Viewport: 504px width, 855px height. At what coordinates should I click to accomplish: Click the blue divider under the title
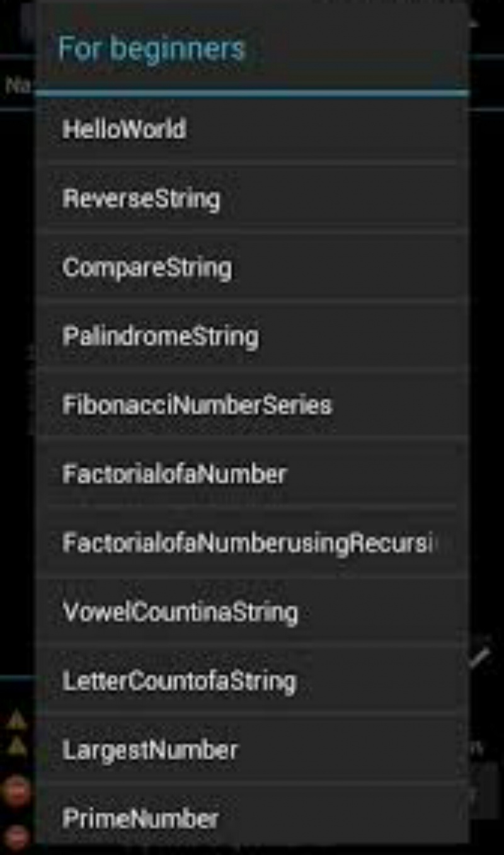tap(252, 93)
